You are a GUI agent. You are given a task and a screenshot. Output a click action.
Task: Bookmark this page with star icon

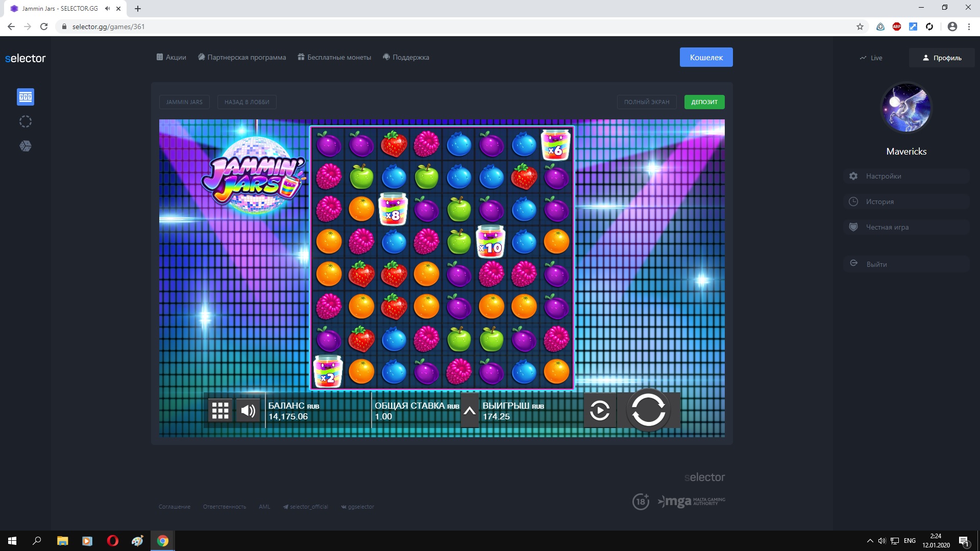pos(860,27)
